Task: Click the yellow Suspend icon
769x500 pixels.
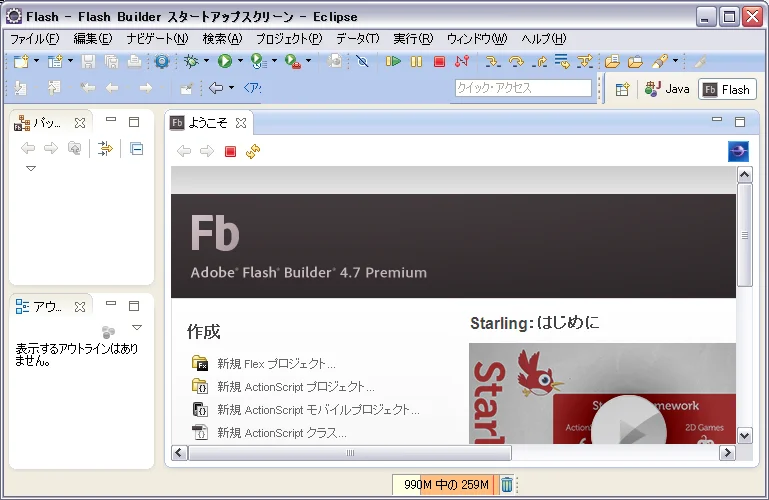Action: tap(416, 61)
